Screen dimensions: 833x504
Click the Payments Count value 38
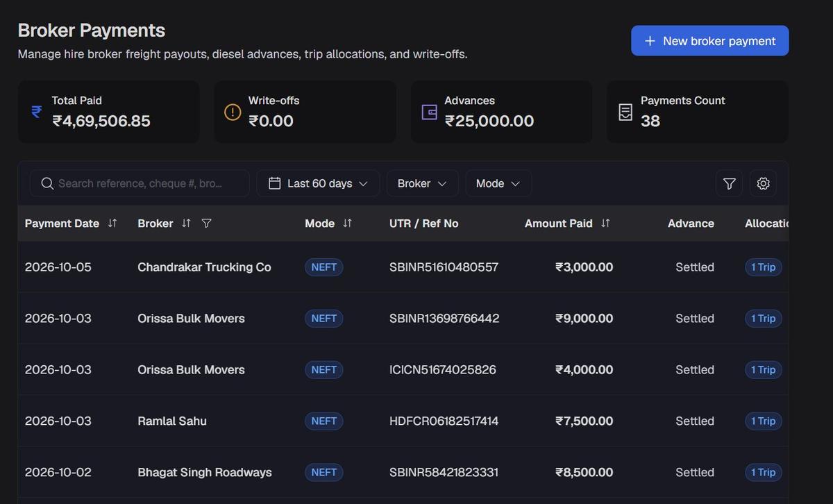click(650, 121)
